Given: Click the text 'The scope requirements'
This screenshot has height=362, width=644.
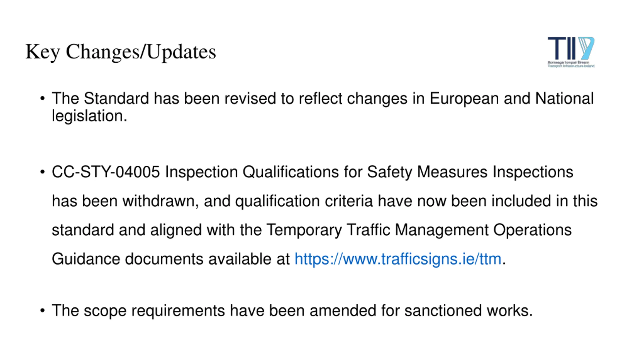Looking at the screenshot, I should 138,311.
